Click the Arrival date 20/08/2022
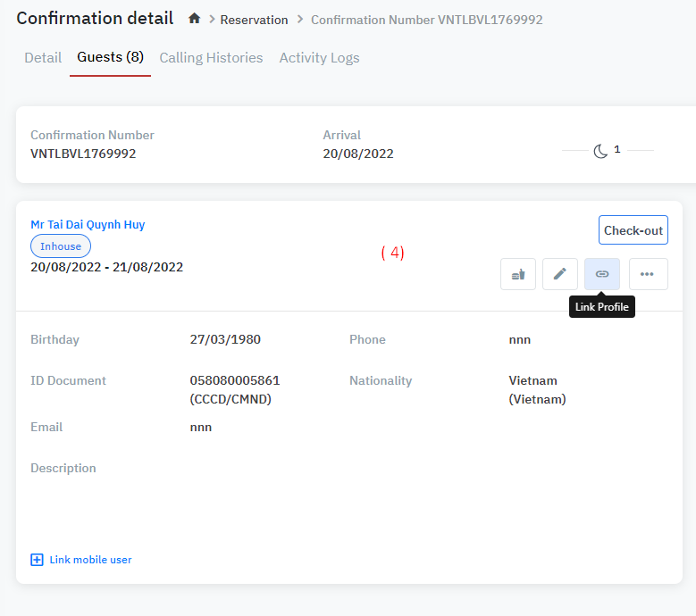This screenshot has width=696, height=616. (x=357, y=154)
